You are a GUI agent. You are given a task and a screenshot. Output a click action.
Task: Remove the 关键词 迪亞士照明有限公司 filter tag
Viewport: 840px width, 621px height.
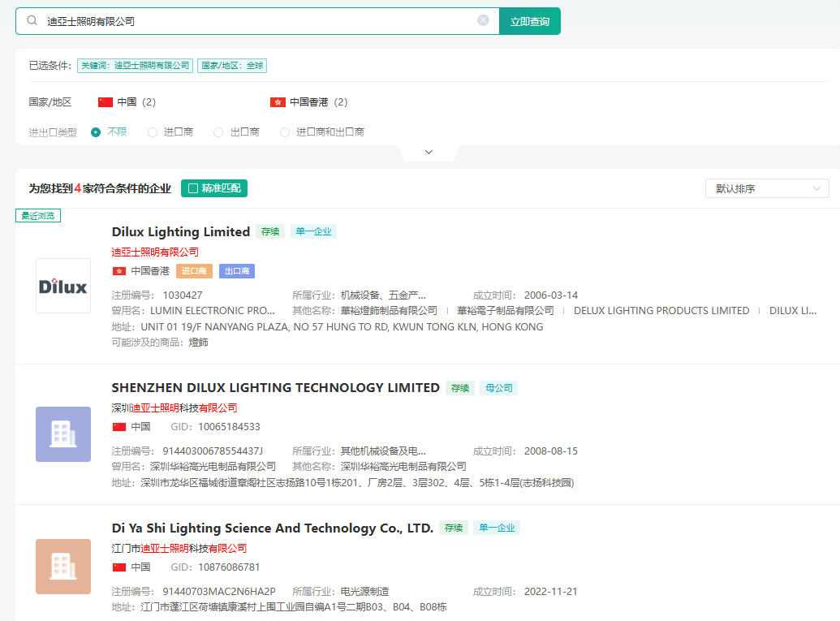(135, 66)
